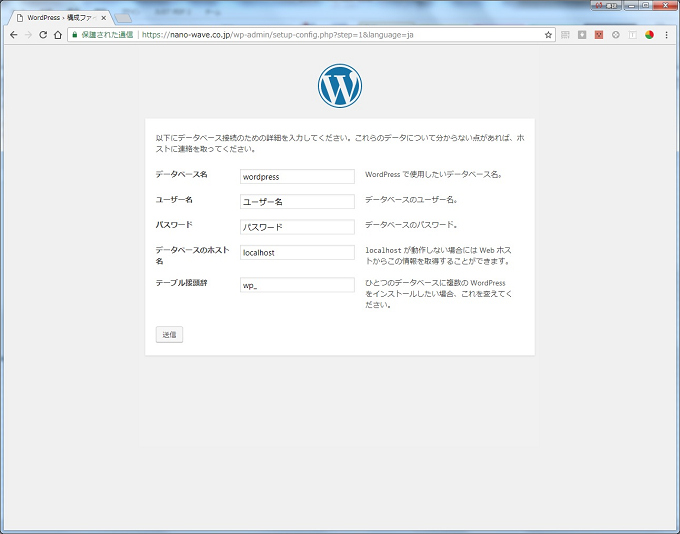Focus the ユーザー名 input field
The height and width of the screenshot is (534, 680).
coord(297,202)
